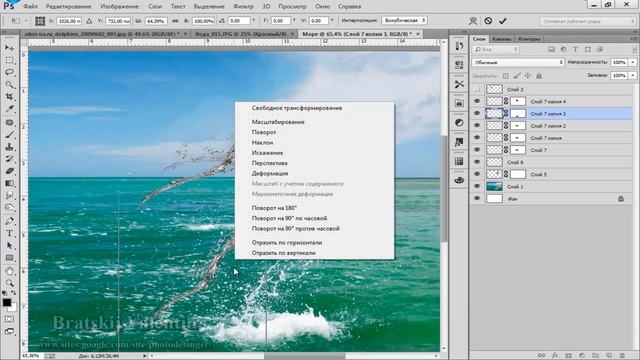The image size is (640, 360).
Task: Open the collapsed Swatches grid panel icon
Action: 459,161
